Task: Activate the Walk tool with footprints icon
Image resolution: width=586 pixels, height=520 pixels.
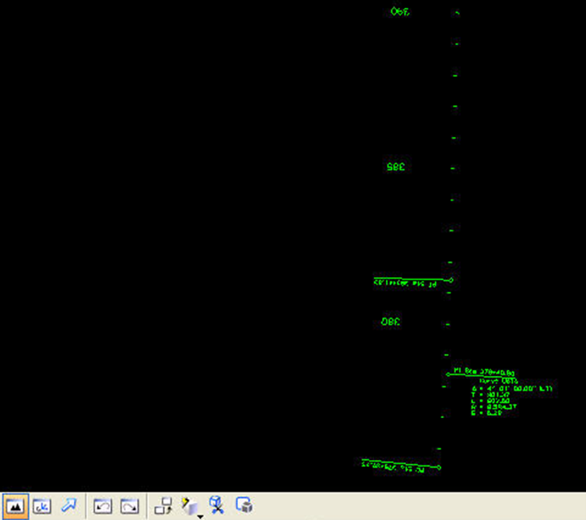Action: (42, 506)
